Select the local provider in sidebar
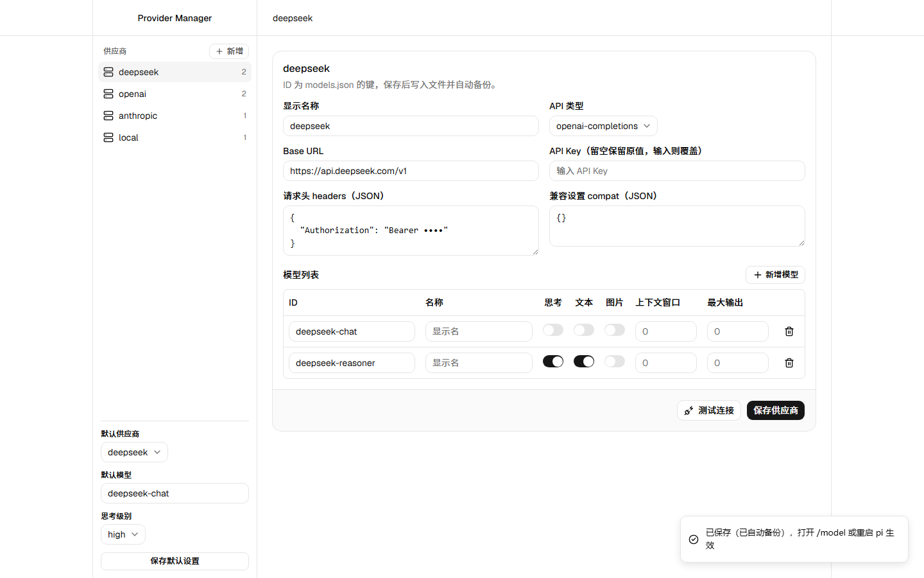This screenshot has width=924, height=578. (x=175, y=137)
